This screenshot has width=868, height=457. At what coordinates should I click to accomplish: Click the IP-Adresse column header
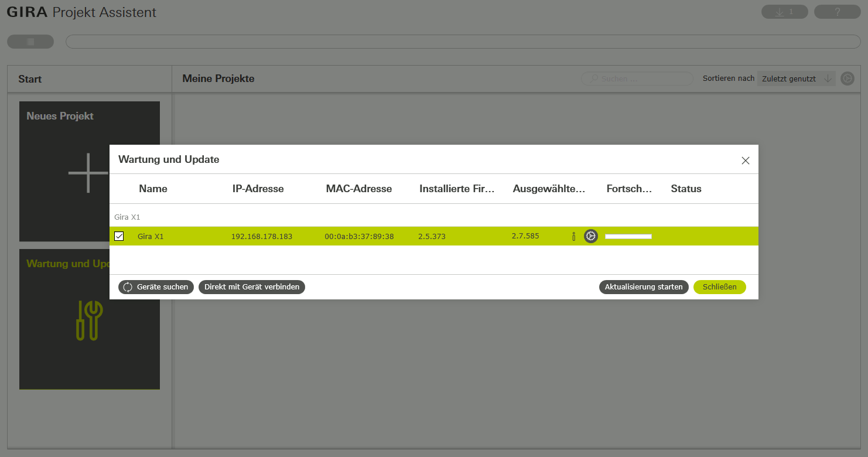[x=258, y=189]
